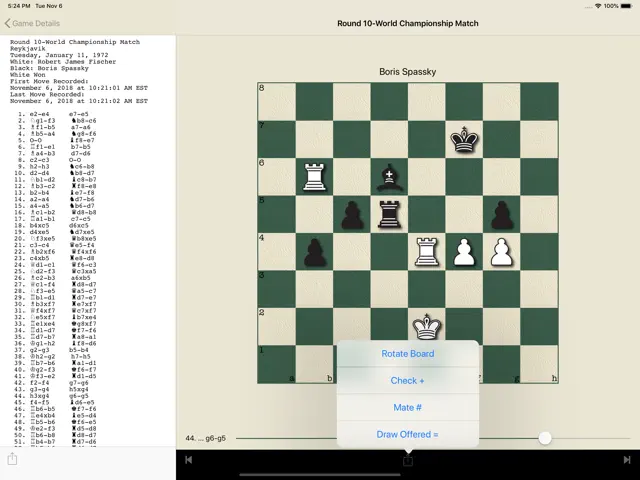
Task: Click the black rook on d5
Action: [389, 214]
